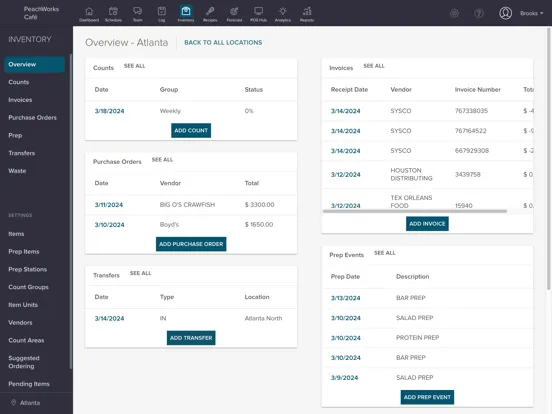Open the 3/11/2024 purchase order date link
The image size is (552, 414).
pyautogui.click(x=109, y=205)
